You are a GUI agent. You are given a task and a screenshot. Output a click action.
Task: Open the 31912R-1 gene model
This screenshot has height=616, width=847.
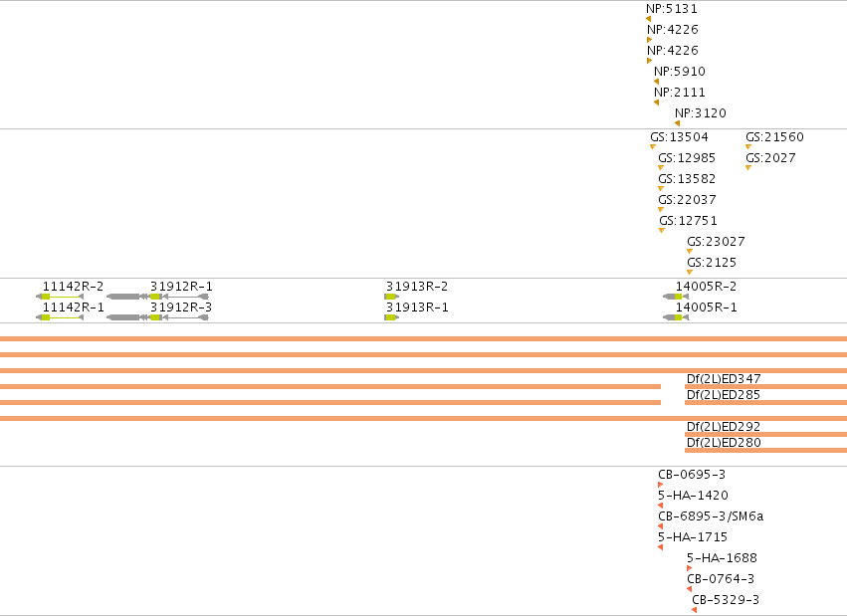click(157, 297)
